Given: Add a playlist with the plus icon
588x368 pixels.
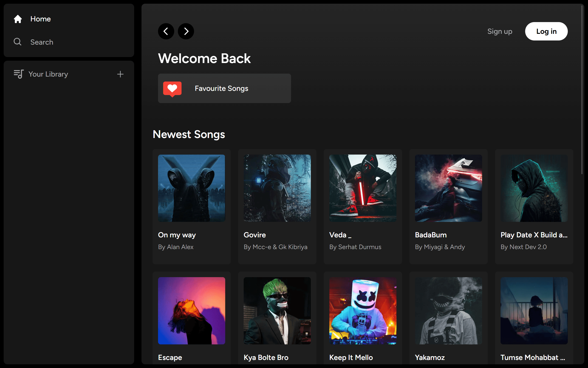Looking at the screenshot, I should pos(120,74).
